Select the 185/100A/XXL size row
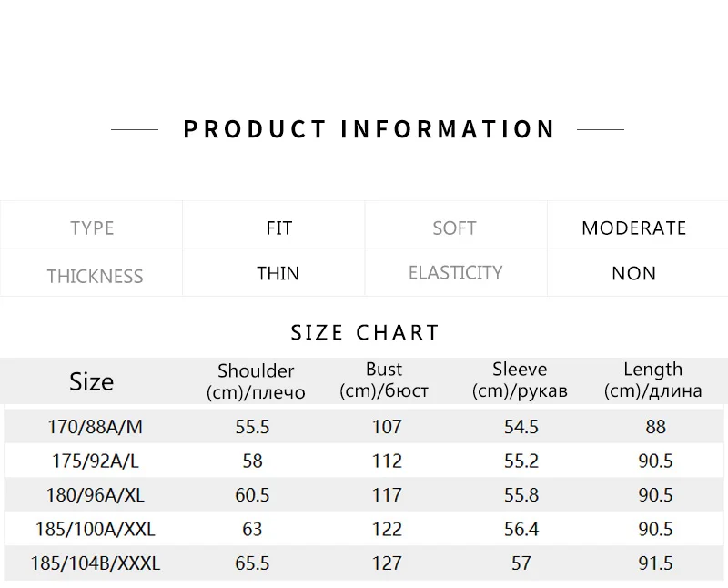This screenshot has width=728, height=588. 95,529
